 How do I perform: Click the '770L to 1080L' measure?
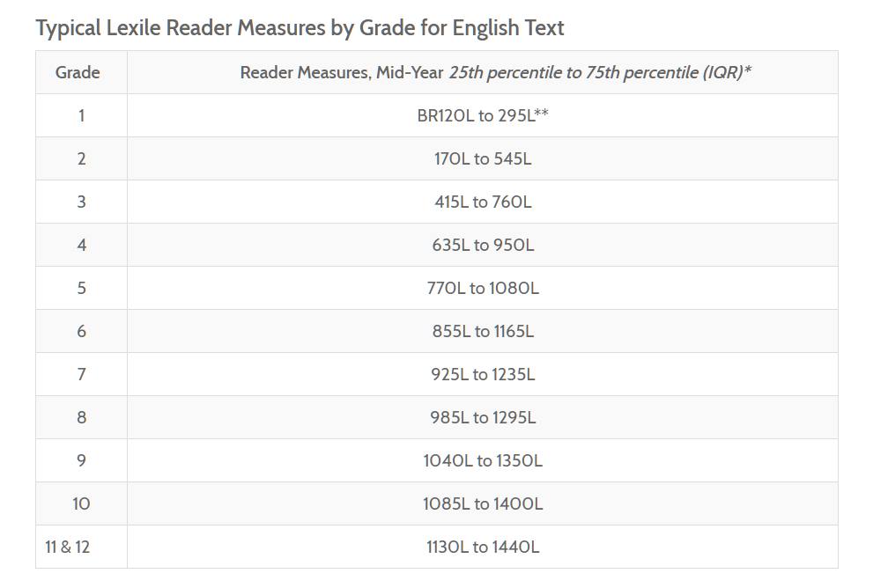click(x=483, y=288)
